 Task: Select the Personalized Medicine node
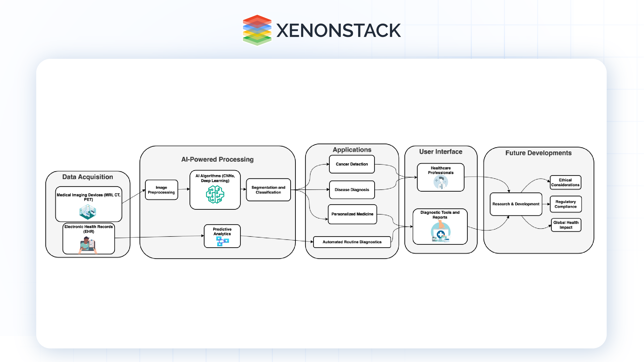click(x=352, y=214)
